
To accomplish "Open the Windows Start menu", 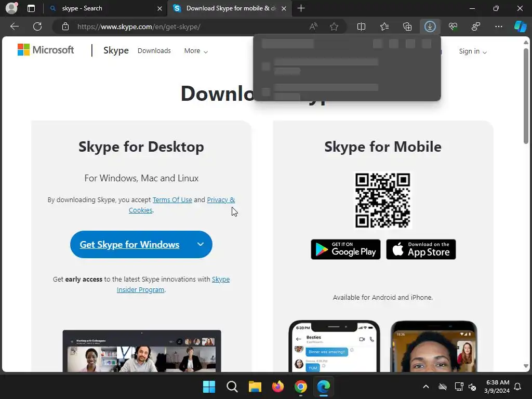I will [x=209, y=387].
